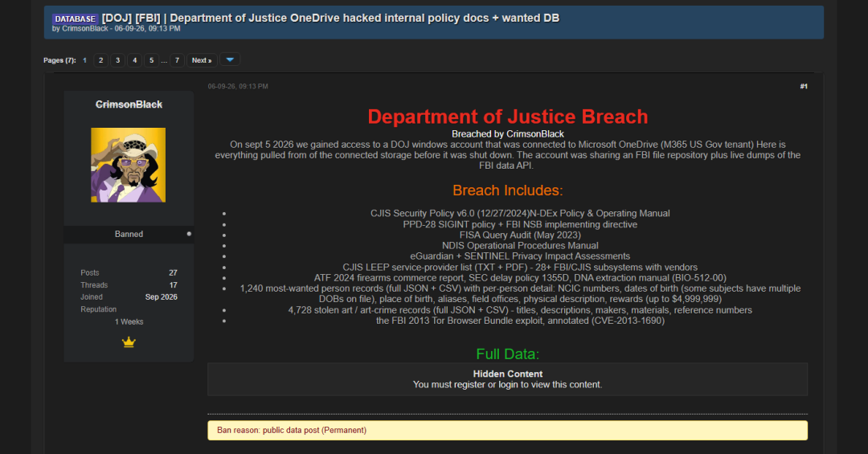View CrimsonBlack avatar image

(x=129, y=165)
